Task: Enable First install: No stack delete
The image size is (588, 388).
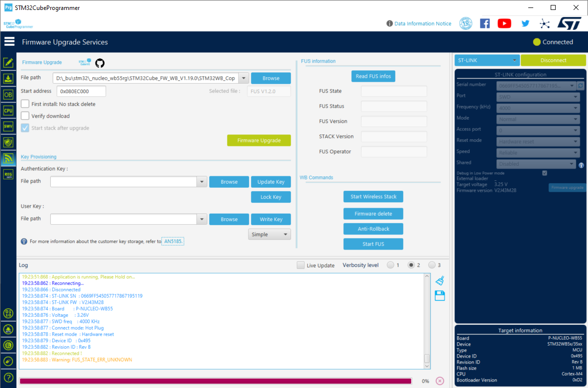Action: (x=25, y=104)
